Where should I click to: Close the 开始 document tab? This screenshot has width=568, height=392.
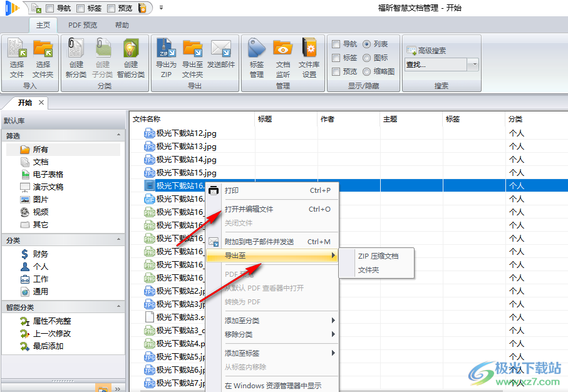(x=41, y=103)
